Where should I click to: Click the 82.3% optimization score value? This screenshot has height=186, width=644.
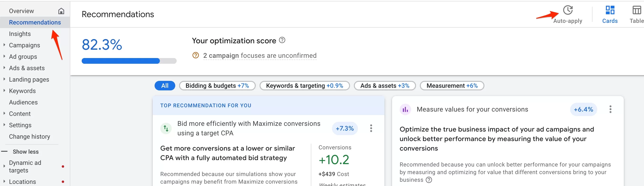point(102,44)
